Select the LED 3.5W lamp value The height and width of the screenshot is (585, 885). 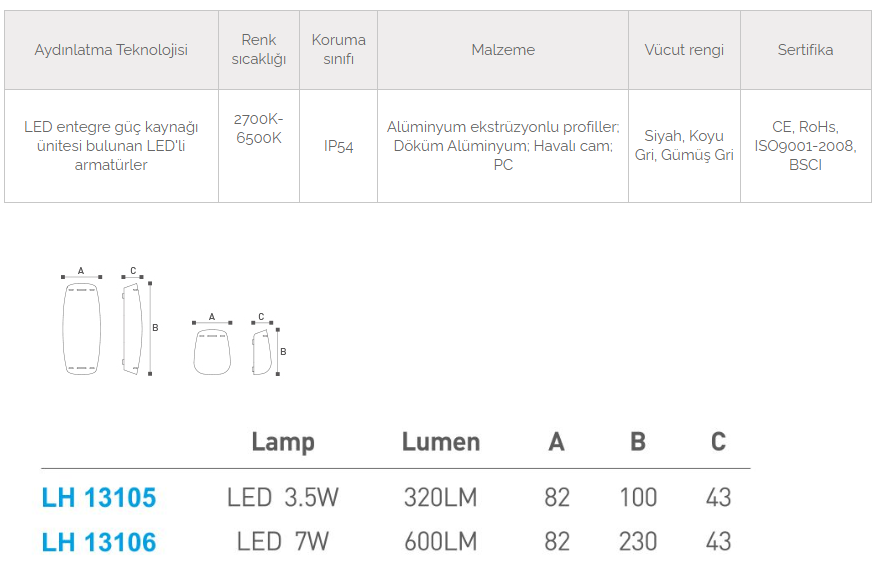tap(283, 497)
